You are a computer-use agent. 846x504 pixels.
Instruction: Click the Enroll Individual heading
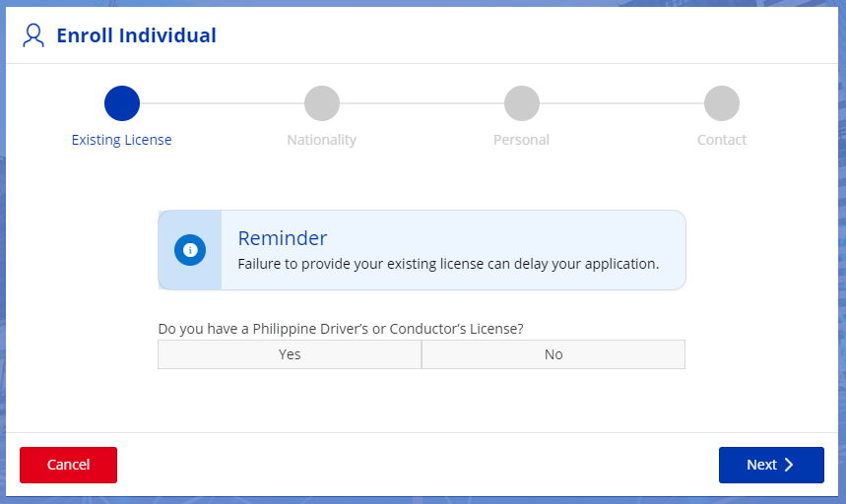click(136, 36)
